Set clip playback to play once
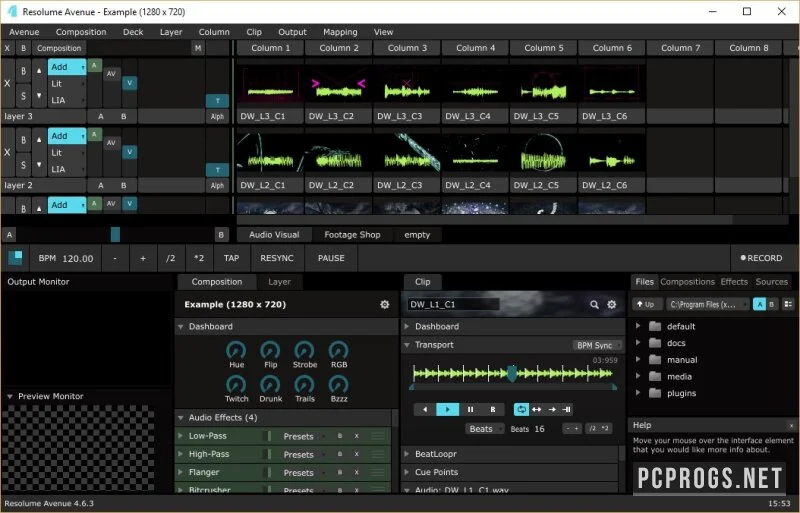Viewport: 800px width, 513px height. (552, 409)
